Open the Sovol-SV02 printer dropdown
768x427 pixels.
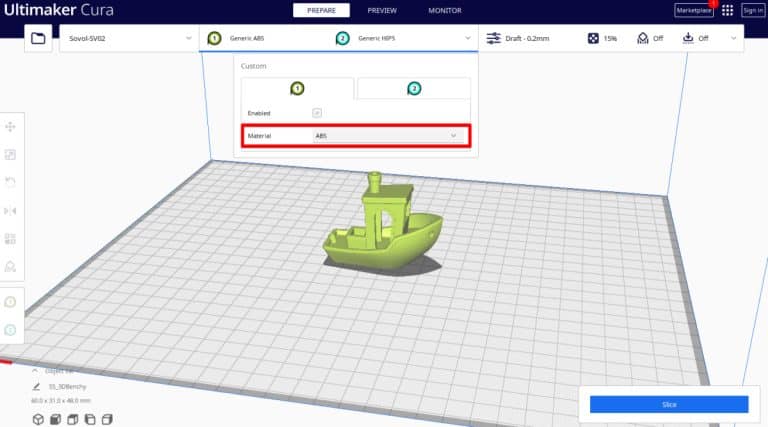click(x=129, y=38)
